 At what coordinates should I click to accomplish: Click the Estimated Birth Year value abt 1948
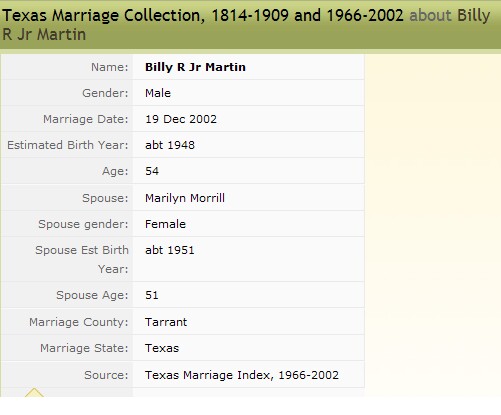pyautogui.click(x=170, y=145)
